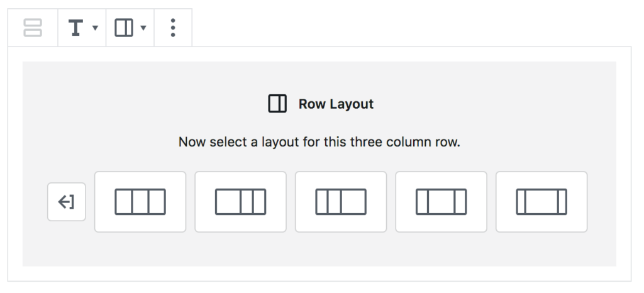The image size is (644, 293).
Task: Expand the dropdown arrow beside the column layout icon
Action: (x=143, y=28)
